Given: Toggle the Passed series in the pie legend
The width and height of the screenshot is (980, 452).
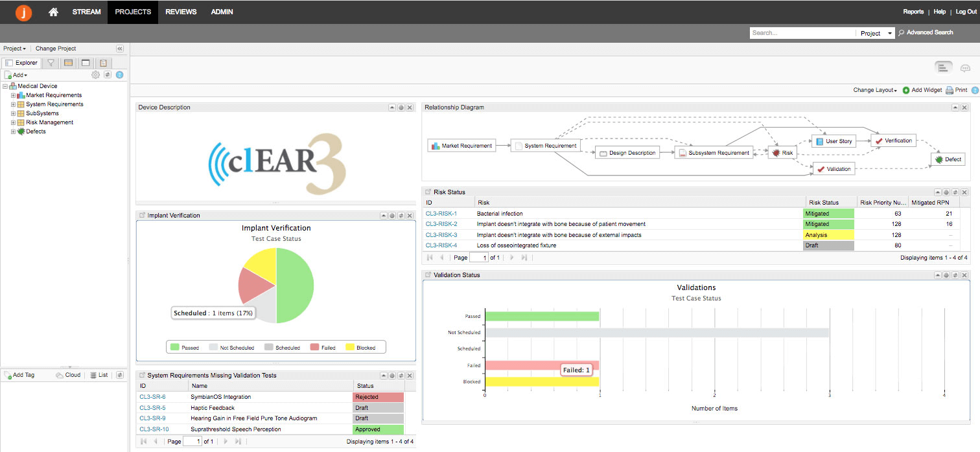Looking at the screenshot, I should (x=184, y=348).
